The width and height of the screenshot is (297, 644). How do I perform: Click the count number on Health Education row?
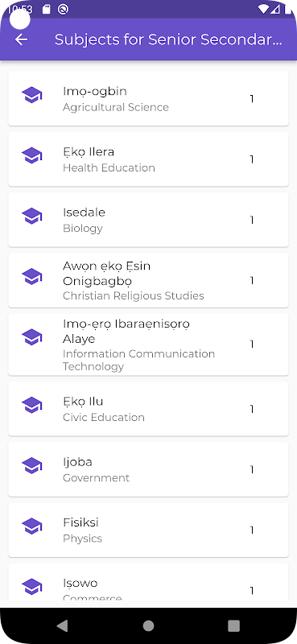[x=251, y=159]
